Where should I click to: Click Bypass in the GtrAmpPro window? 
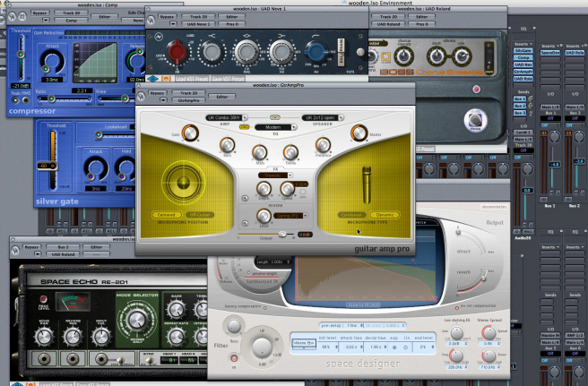158,93
